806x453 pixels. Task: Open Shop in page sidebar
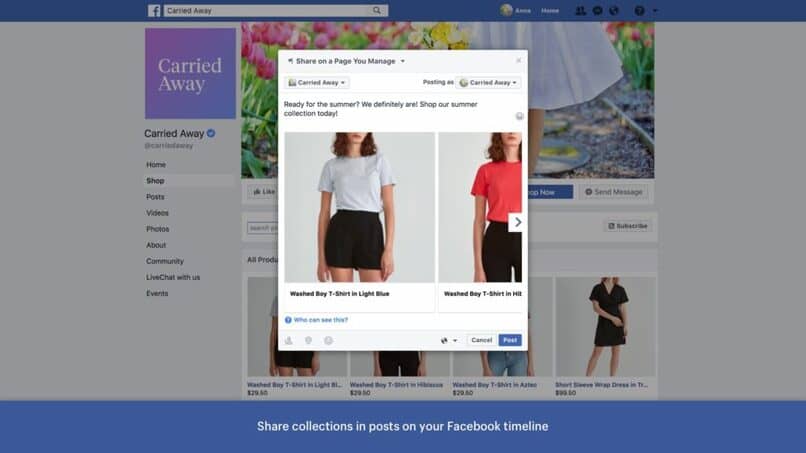[x=155, y=180]
